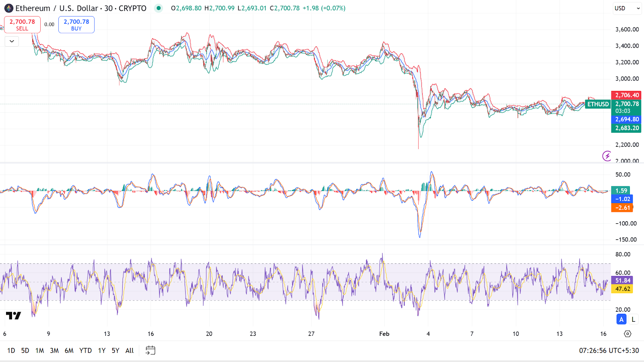
Task: Click the green market status dot
Action: pos(159,8)
